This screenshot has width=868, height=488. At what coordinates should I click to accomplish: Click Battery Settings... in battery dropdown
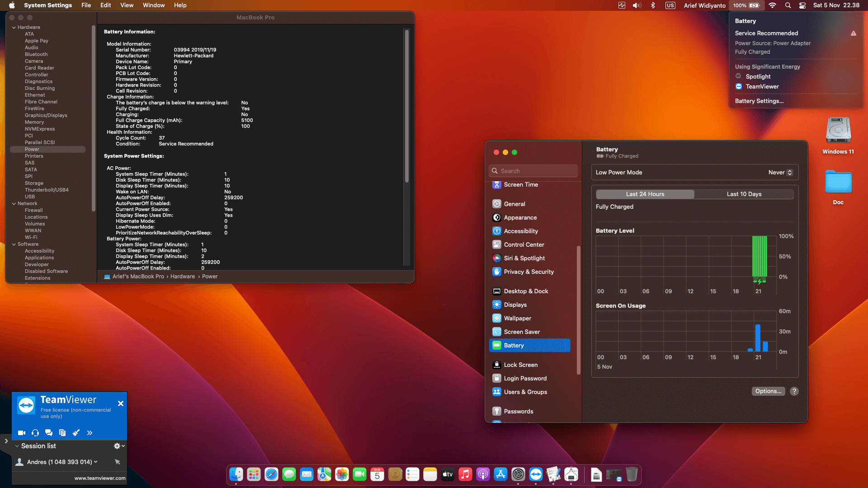click(x=759, y=101)
